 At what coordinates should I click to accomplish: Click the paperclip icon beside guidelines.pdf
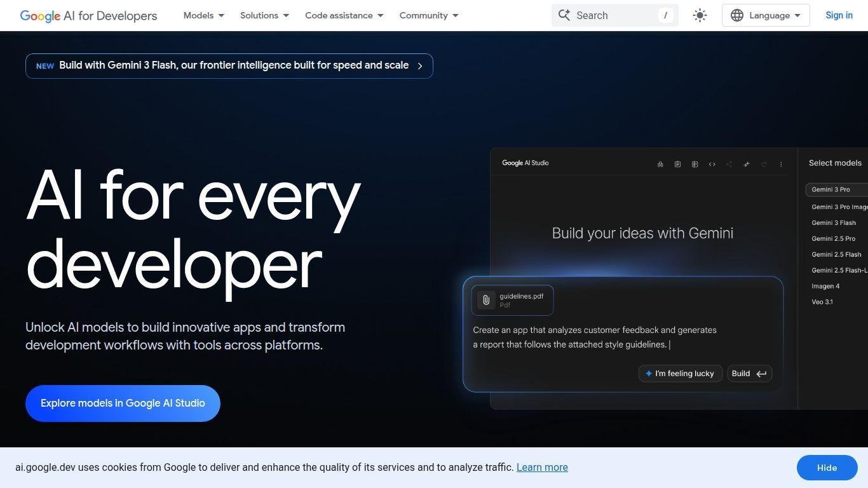(486, 300)
